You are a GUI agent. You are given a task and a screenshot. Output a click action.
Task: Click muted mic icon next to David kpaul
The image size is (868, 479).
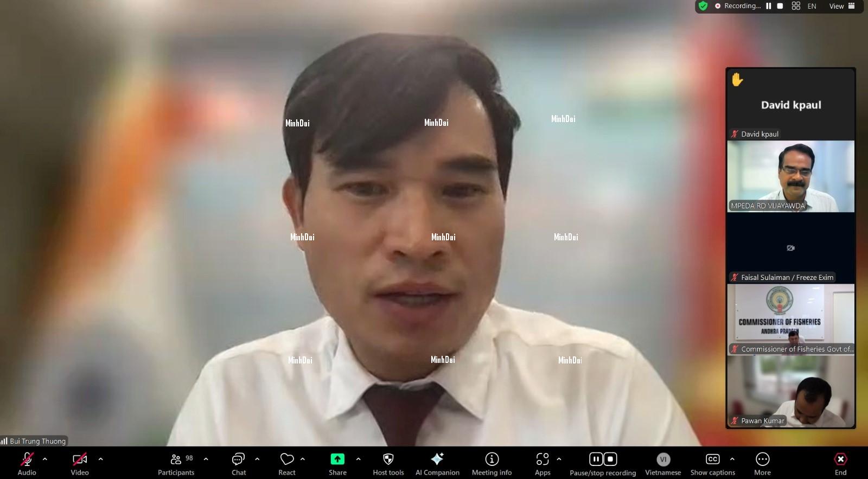click(735, 134)
